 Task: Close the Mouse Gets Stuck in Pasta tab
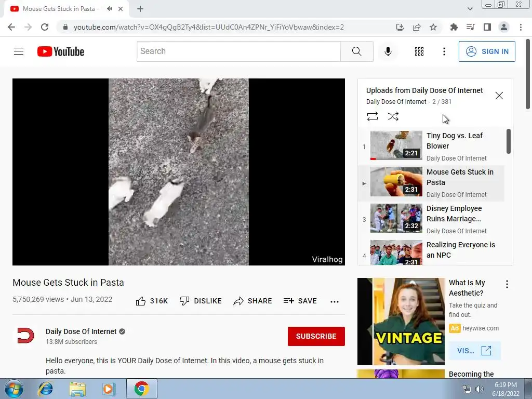click(x=121, y=9)
